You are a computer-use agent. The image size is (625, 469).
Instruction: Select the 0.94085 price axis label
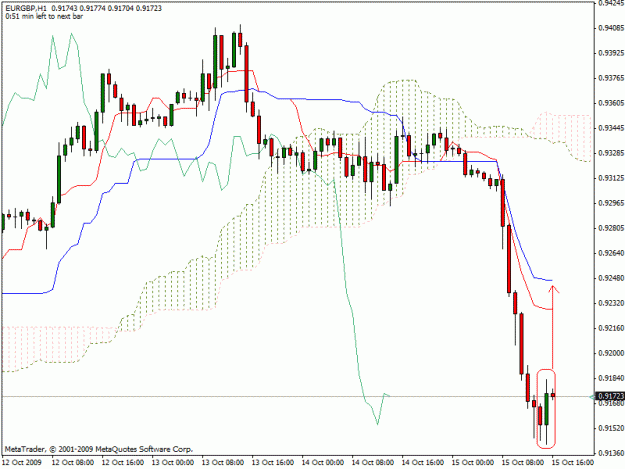point(611,28)
